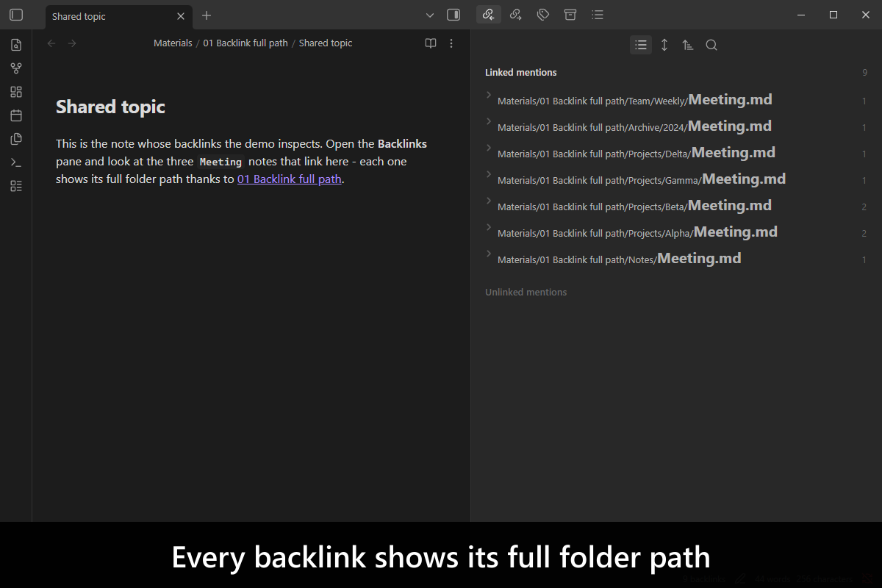Create new canvas from ribbon
This screenshot has width=882, height=588.
[16, 92]
